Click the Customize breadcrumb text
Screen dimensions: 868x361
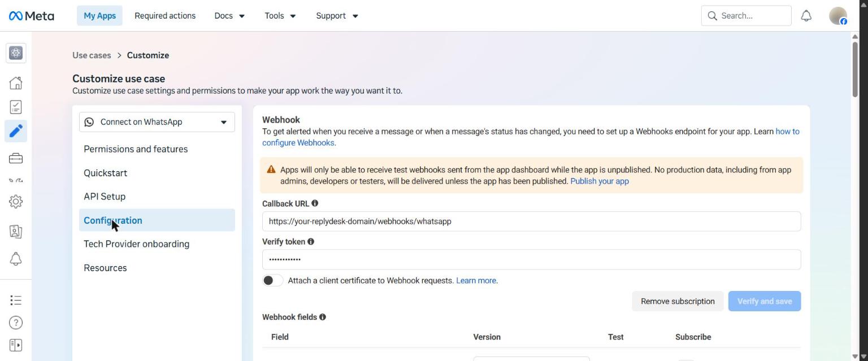(x=147, y=55)
